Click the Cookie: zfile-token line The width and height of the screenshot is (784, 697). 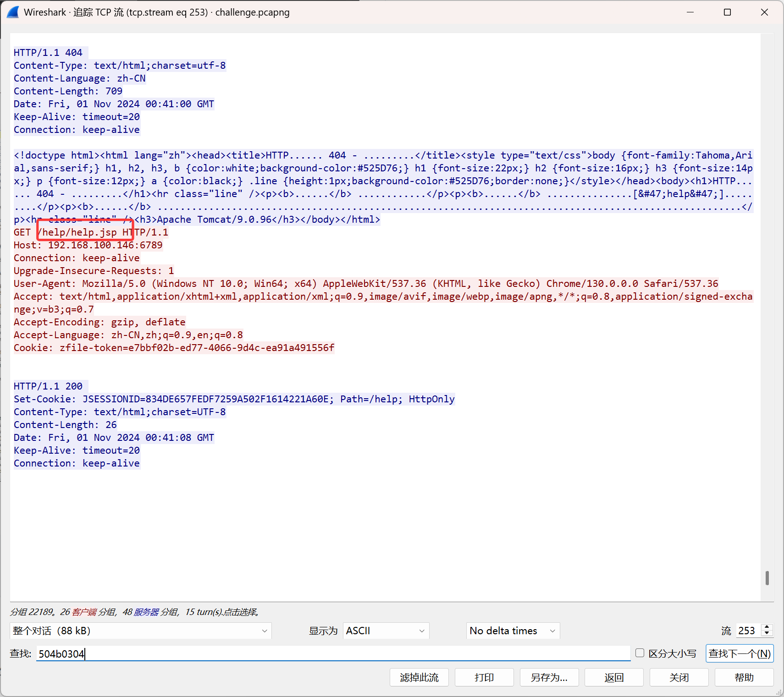click(x=174, y=348)
